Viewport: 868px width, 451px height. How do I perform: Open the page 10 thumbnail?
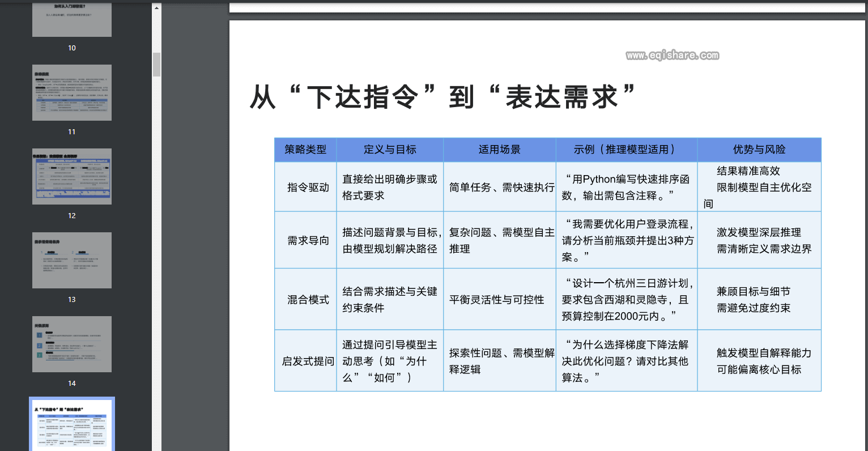tap(72, 19)
